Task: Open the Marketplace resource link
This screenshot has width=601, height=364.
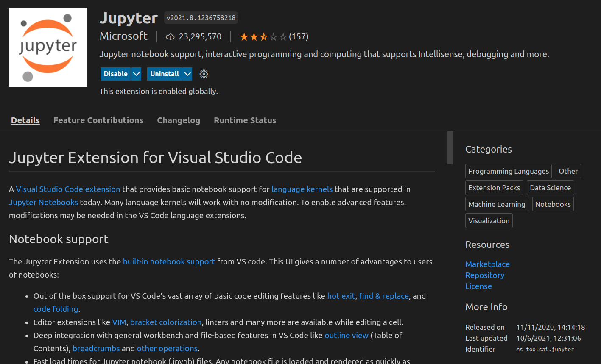Action: click(487, 264)
